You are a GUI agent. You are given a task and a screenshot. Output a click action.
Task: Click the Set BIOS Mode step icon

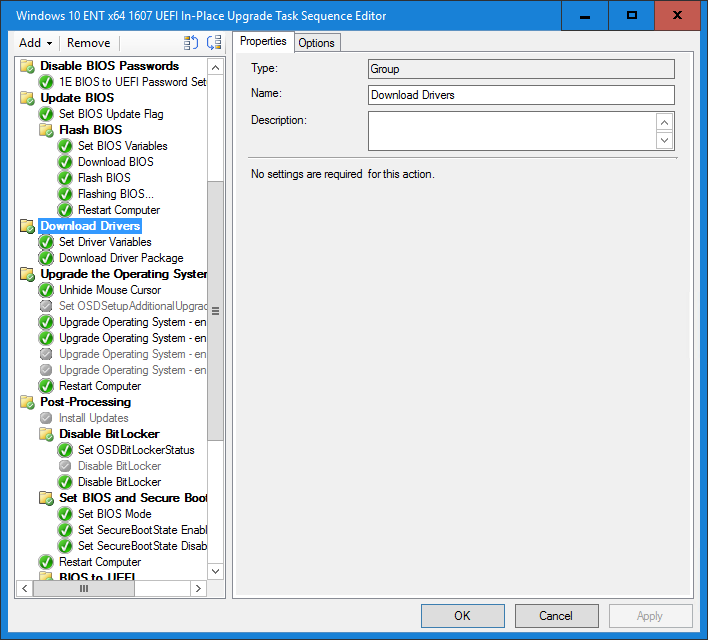tap(65, 514)
